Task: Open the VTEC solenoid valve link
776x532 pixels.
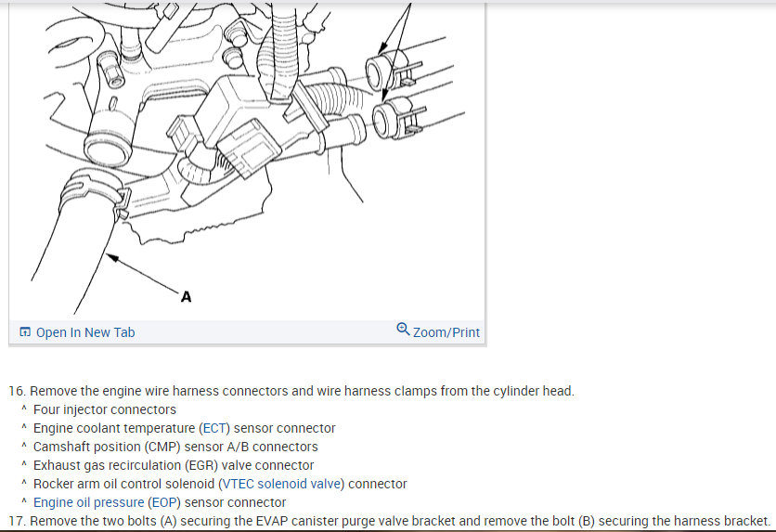Action: tap(281, 484)
